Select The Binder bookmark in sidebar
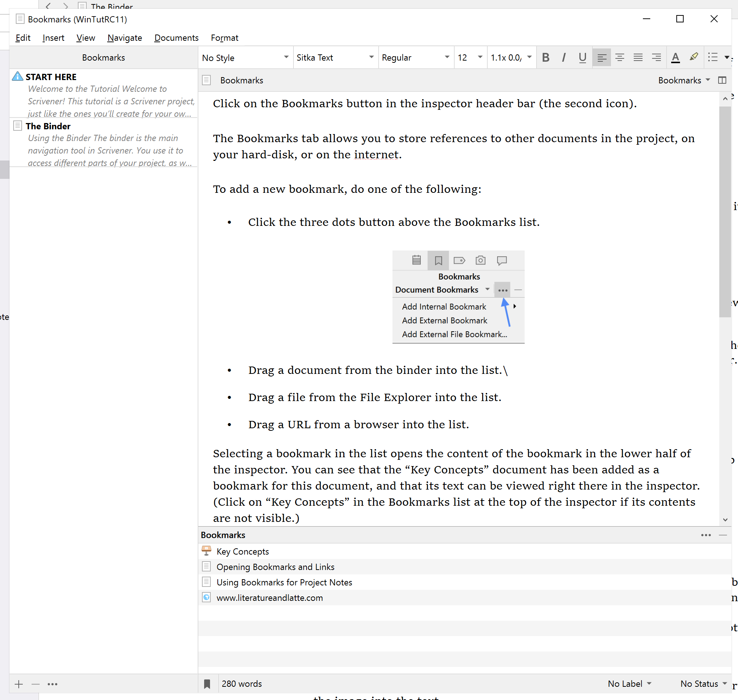Image resolution: width=738 pixels, height=700 pixels. (103, 143)
